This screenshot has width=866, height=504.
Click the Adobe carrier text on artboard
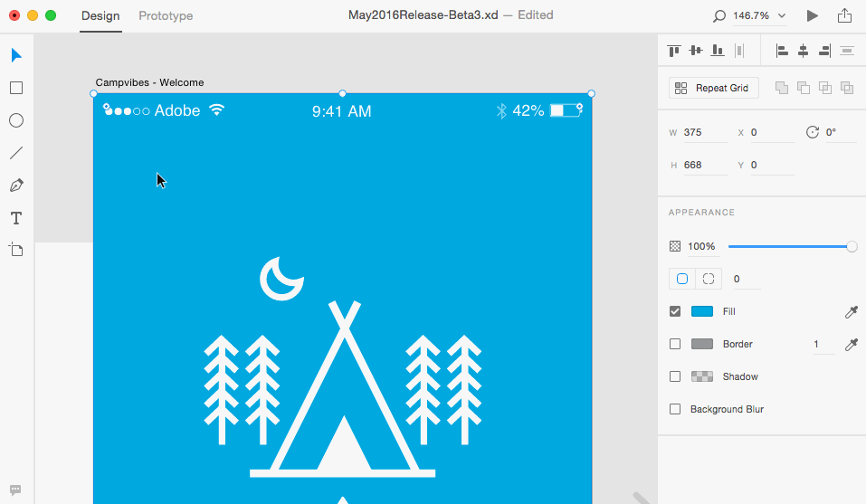point(177,110)
